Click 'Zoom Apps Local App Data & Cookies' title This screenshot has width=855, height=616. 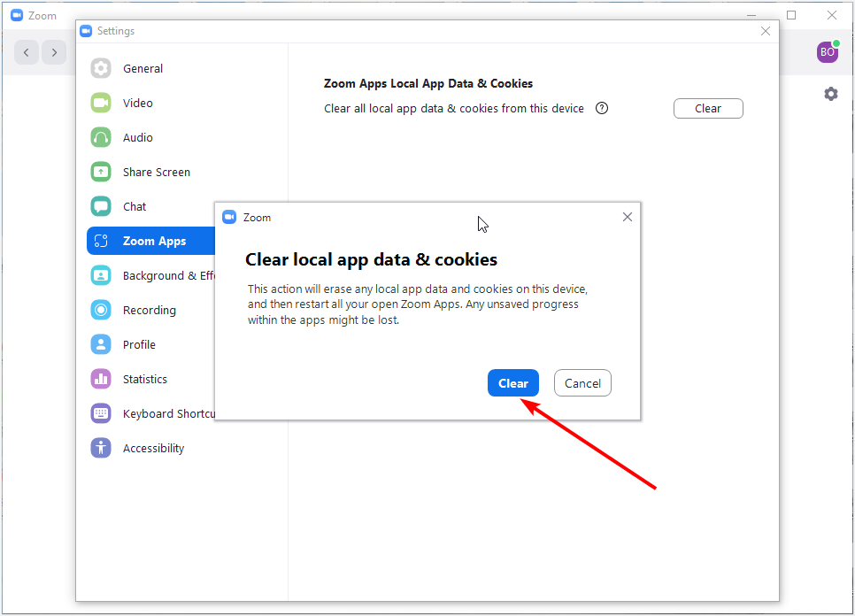(428, 83)
